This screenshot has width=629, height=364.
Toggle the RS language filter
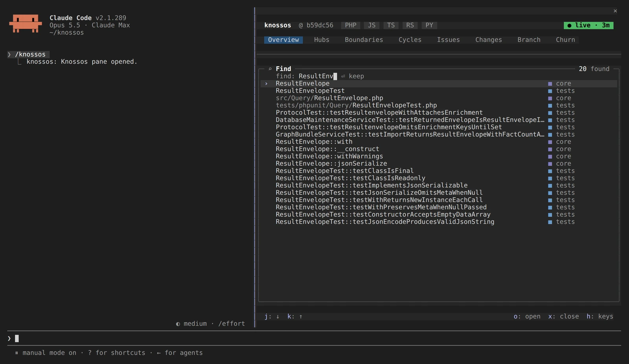[410, 25]
